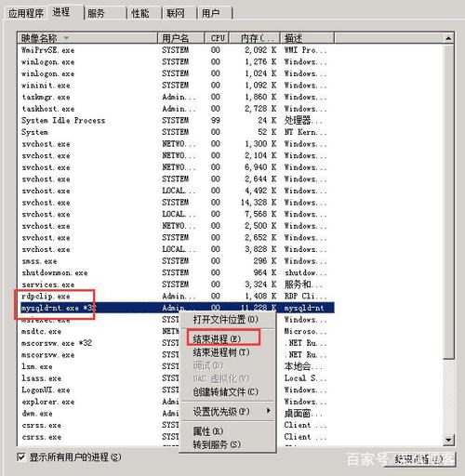Screen dimensions: 465x476
Task: Select the smss.exe process
Action: pyautogui.click(x=176, y=261)
